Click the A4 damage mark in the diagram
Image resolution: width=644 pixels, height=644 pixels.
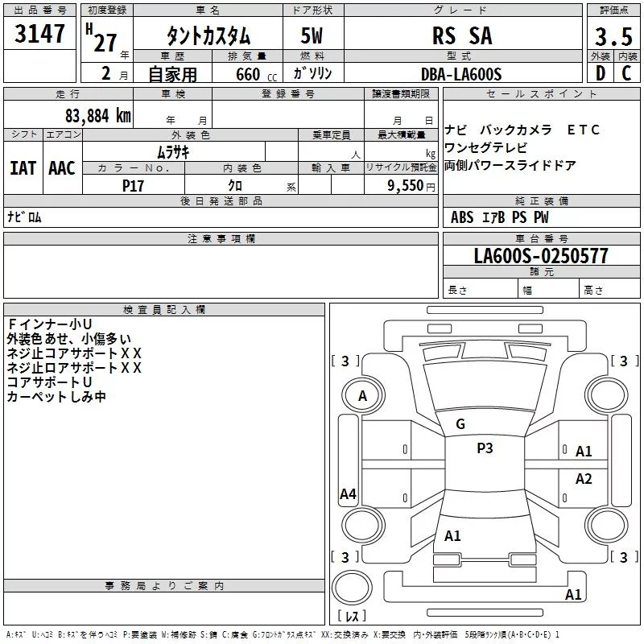coord(348,493)
